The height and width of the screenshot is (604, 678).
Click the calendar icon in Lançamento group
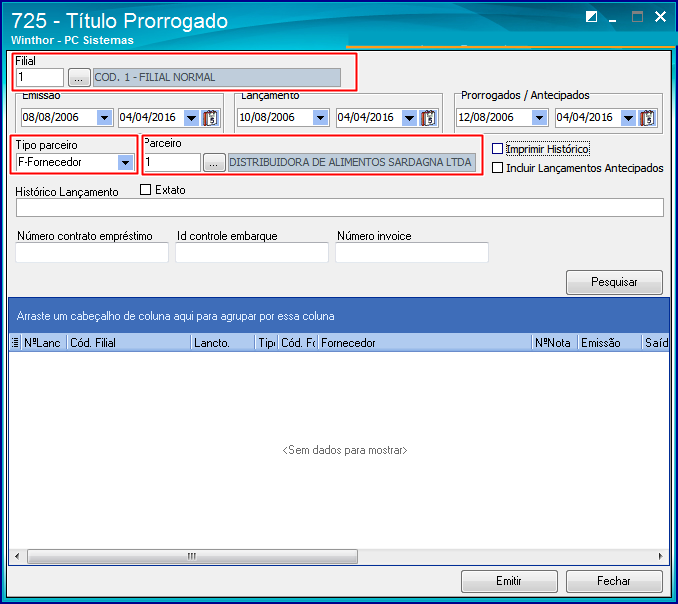coord(429,118)
